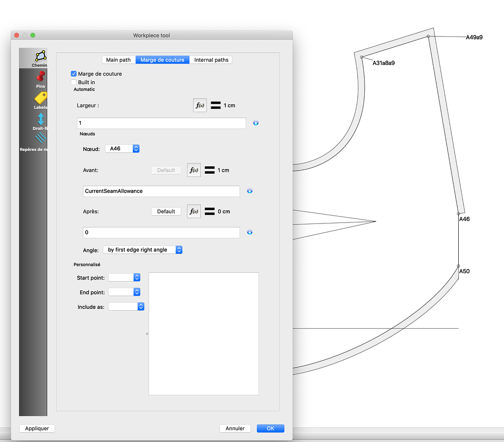The width and height of the screenshot is (504, 442).
Task: Click the Largeur result value 1 cm
Action: click(229, 105)
